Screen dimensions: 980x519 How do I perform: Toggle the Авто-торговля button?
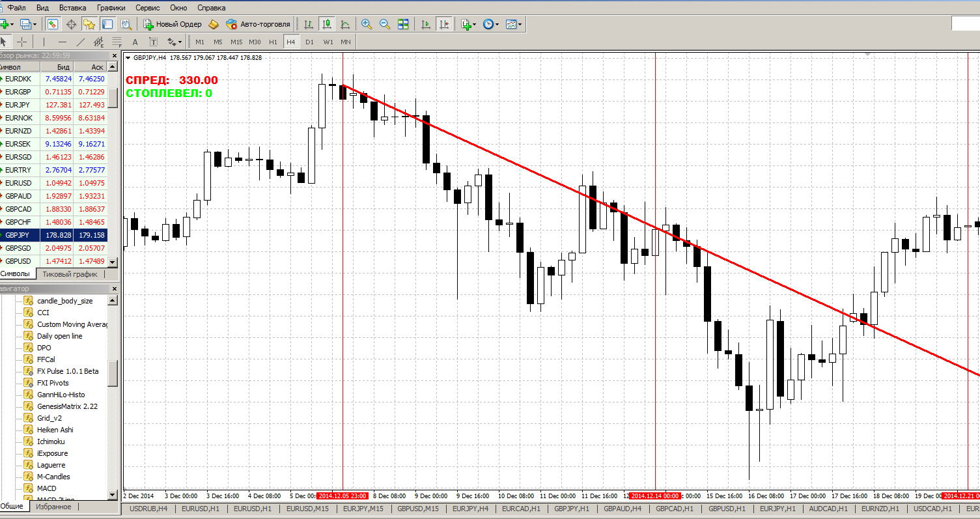258,24
